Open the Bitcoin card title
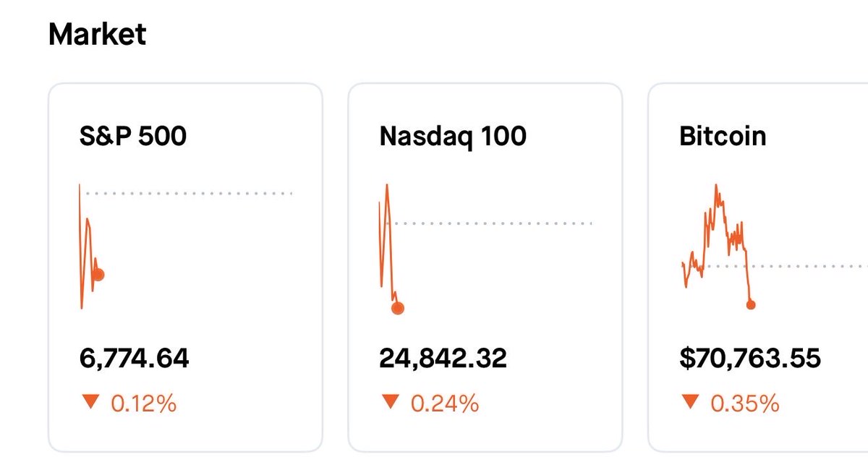The height and width of the screenshot is (470, 868). click(x=723, y=136)
